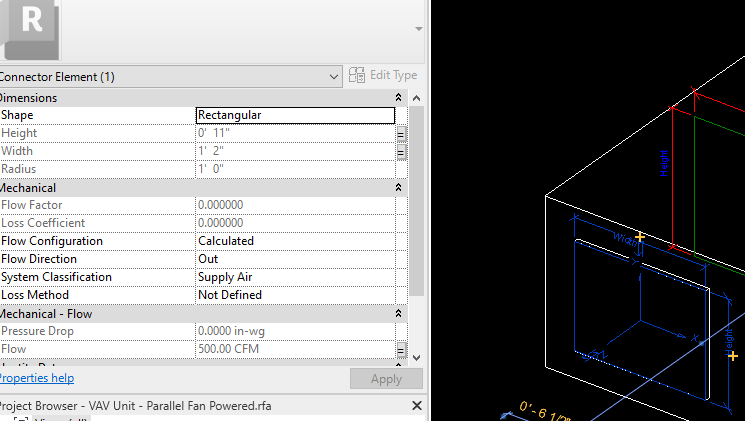Select the Loss Method label

[x=35, y=295]
